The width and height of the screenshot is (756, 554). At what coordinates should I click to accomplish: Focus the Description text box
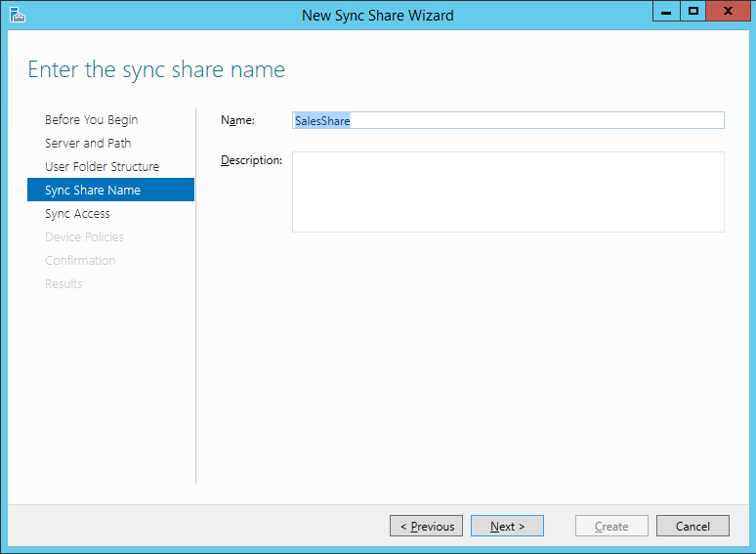point(508,192)
